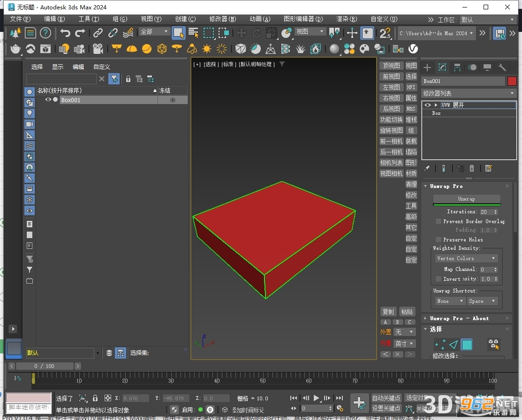The image size is (522, 420).
Task: Click the orange sun light icon
Action: pyautogui.click(x=207, y=49)
